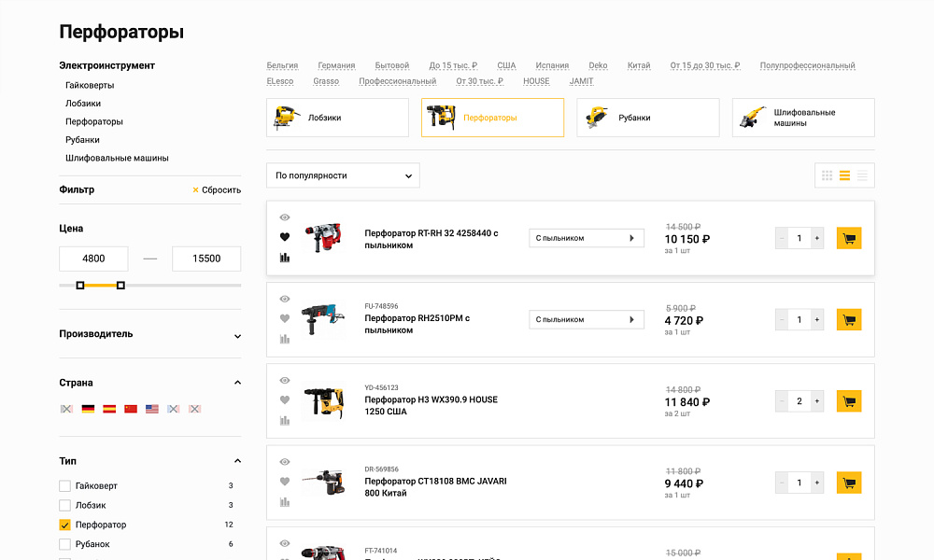Compare Перфоратор RT-RH 32 using chart icon

(285, 258)
